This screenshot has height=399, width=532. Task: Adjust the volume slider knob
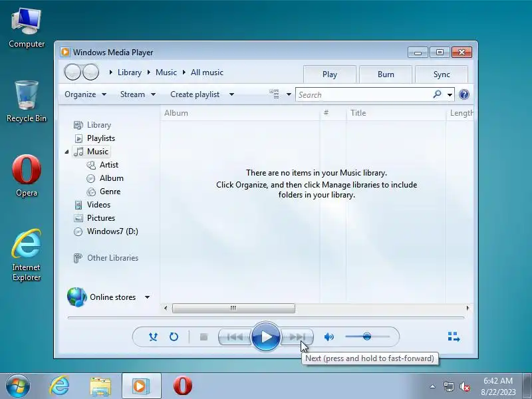click(367, 336)
